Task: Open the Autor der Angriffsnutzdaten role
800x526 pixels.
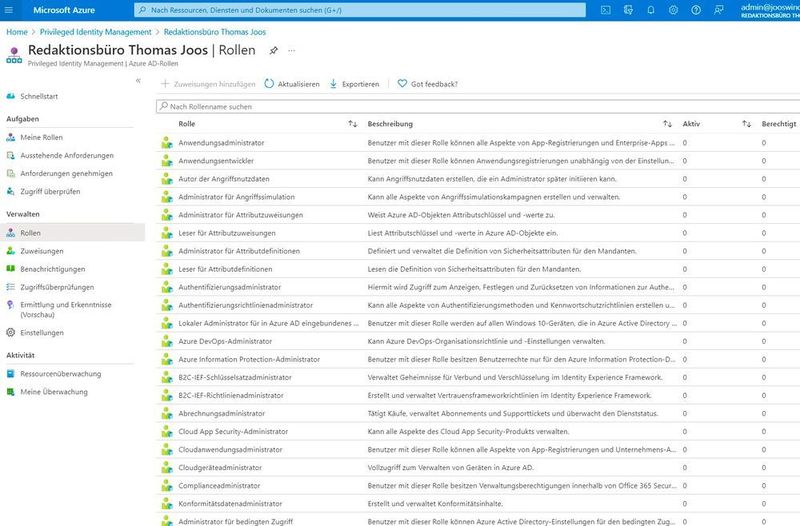Action: click(224, 179)
